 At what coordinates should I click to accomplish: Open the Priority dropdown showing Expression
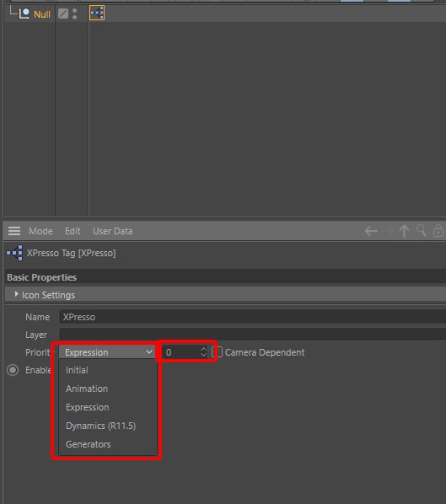(107, 352)
